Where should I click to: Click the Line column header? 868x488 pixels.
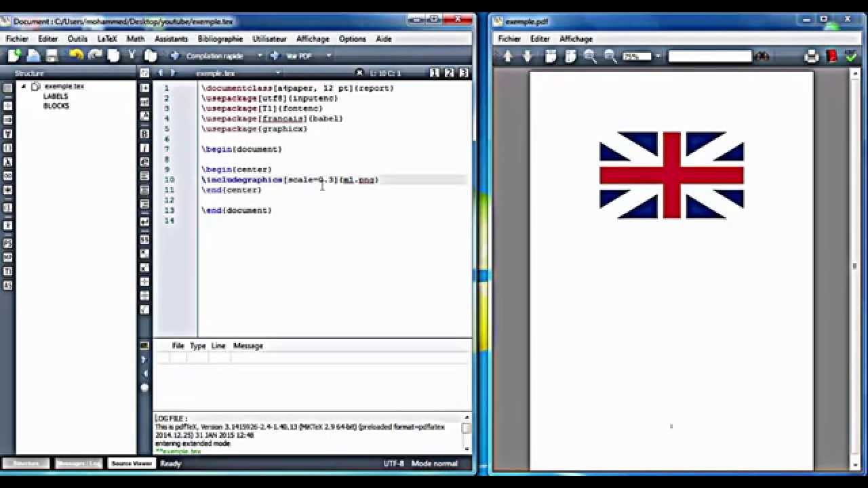[x=218, y=346]
